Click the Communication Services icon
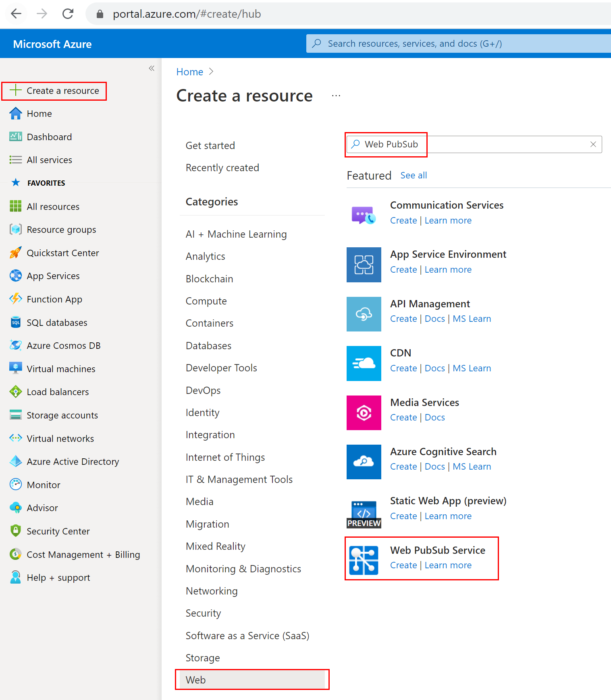Viewport: 611px width, 700px height. pyautogui.click(x=364, y=215)
